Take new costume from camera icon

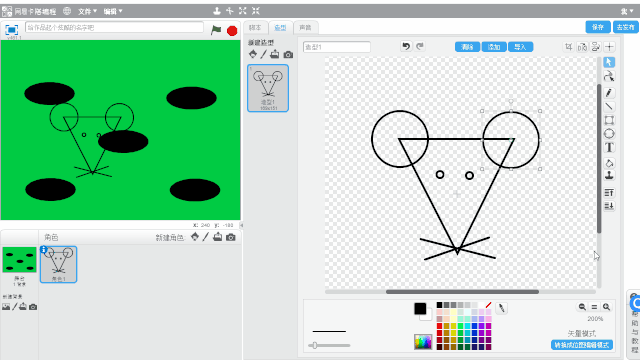tap(288, 54)
